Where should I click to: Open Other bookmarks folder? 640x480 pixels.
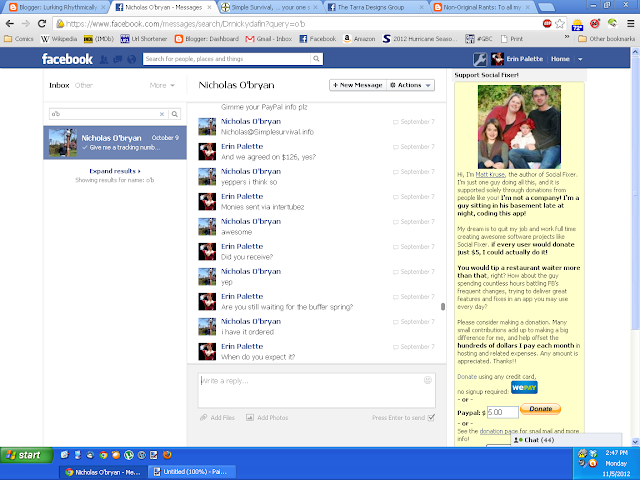coord(607,39)
